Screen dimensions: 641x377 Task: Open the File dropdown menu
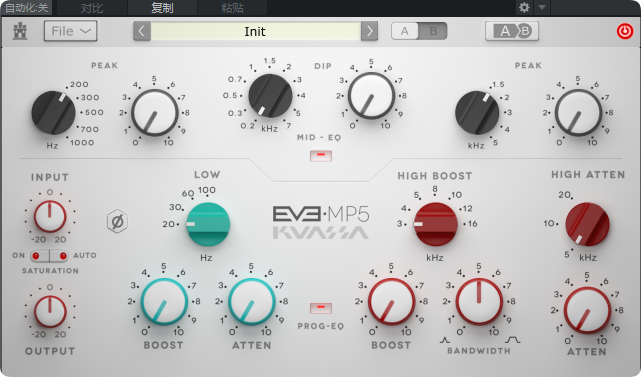(x=70, y=31)
